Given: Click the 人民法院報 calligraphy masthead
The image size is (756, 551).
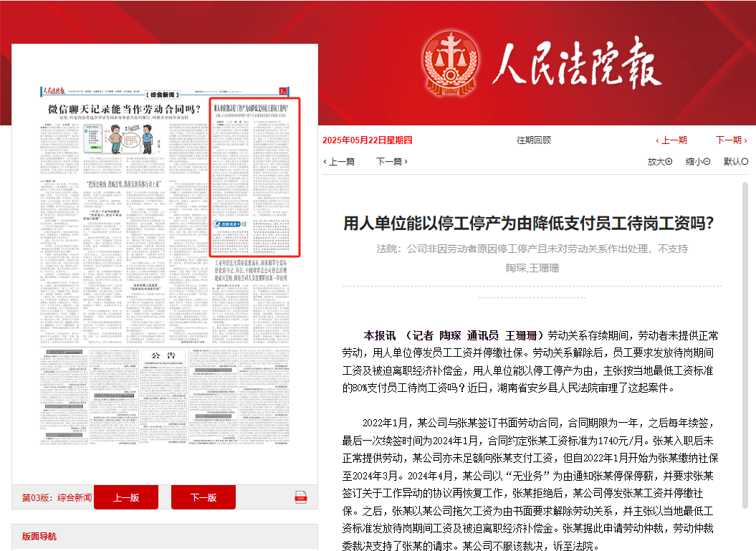Looking at the screenshot, I should [577, 64].
